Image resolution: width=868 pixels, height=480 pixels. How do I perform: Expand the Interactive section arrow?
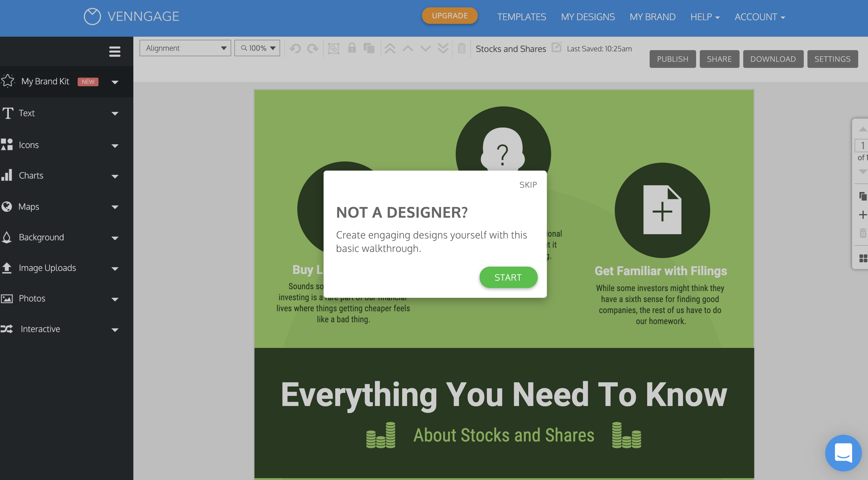[x=115, y=330]
